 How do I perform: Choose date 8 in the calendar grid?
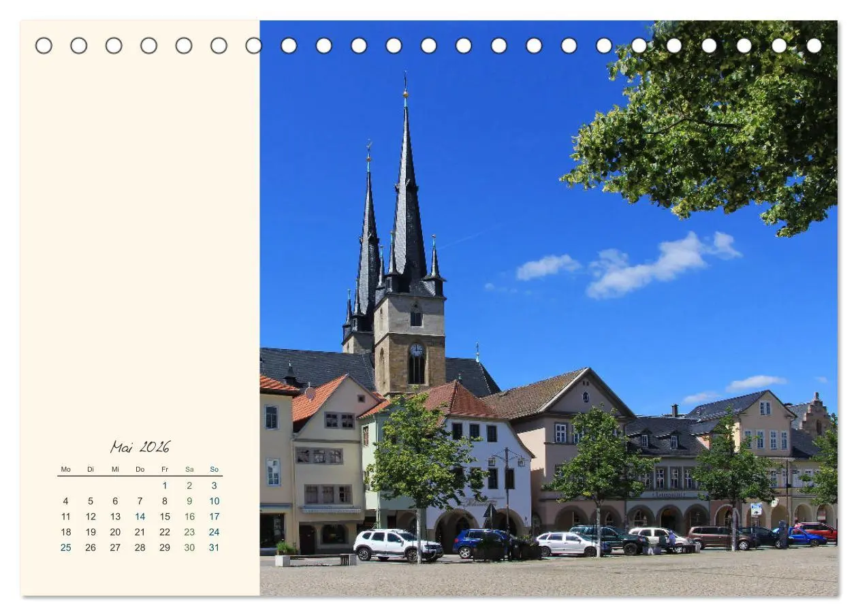[x=165, y=501]
